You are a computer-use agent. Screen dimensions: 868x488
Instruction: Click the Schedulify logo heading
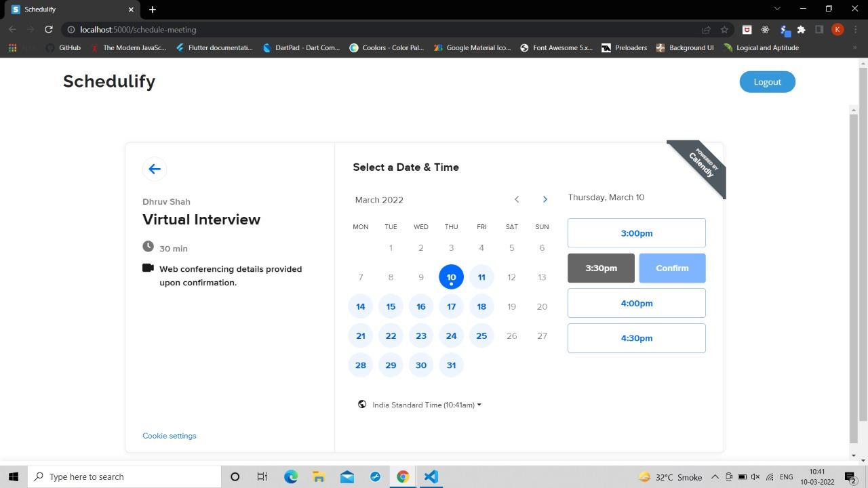(109, 81)
